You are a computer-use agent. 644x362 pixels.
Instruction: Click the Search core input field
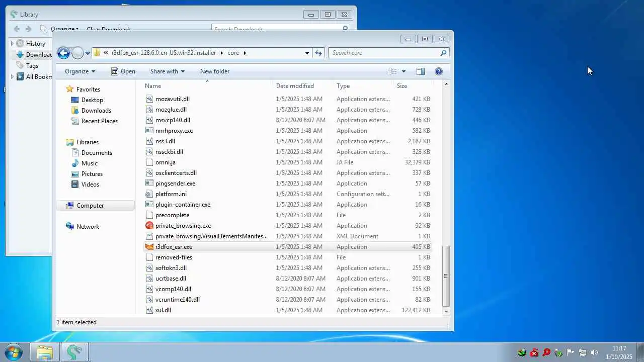tap(383, 53)
